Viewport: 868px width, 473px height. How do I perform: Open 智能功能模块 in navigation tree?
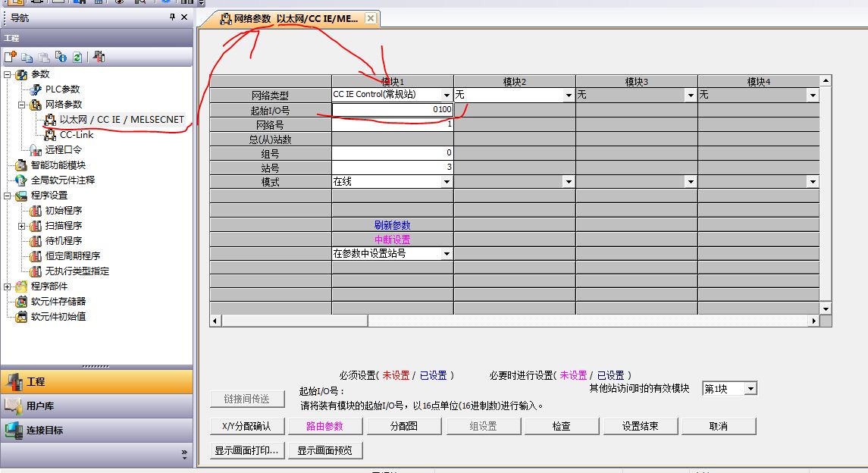(58, 164)
